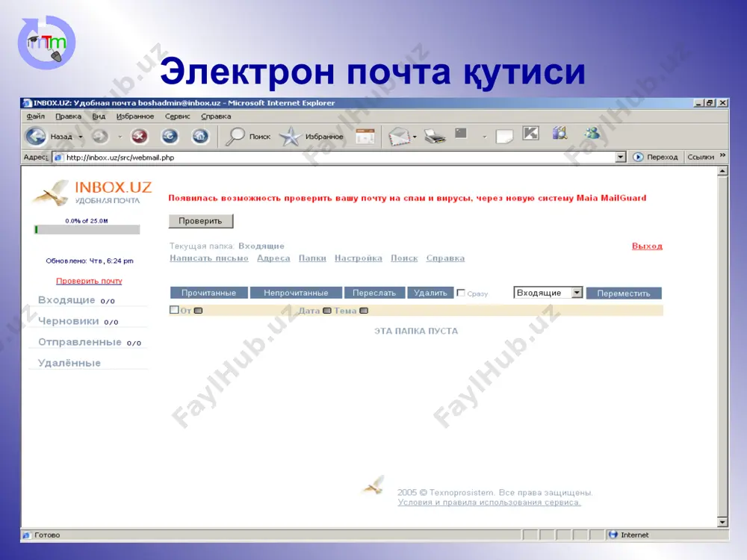Click the Research books icon
The width and height of the screenshot is (747, 560).
(x=560, y=134)
